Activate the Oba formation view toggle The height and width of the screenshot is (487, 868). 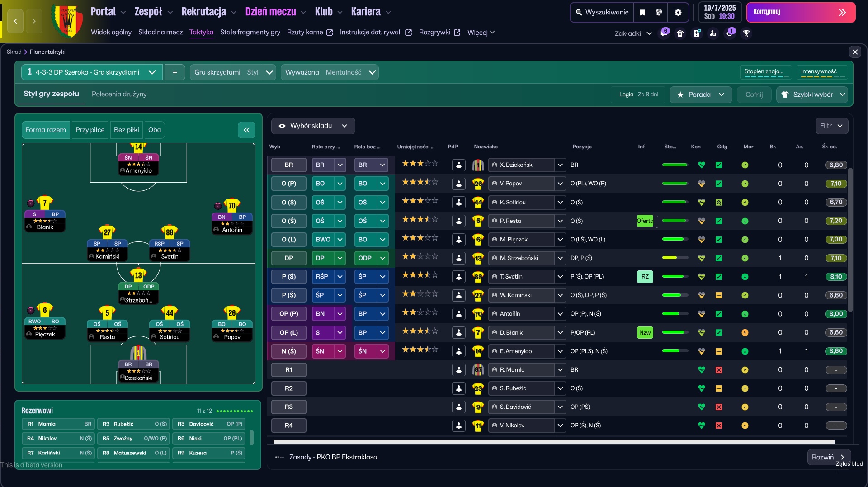pyautogui.click(x=155, y=130)
